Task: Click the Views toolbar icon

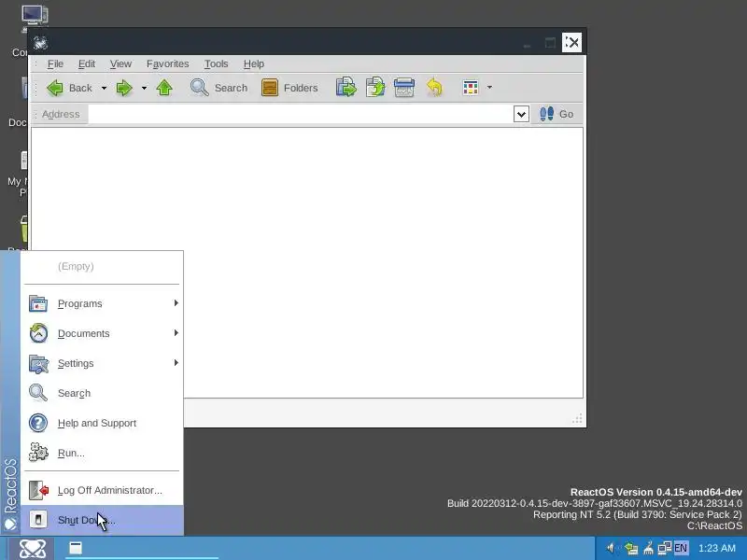Action: 471,88
